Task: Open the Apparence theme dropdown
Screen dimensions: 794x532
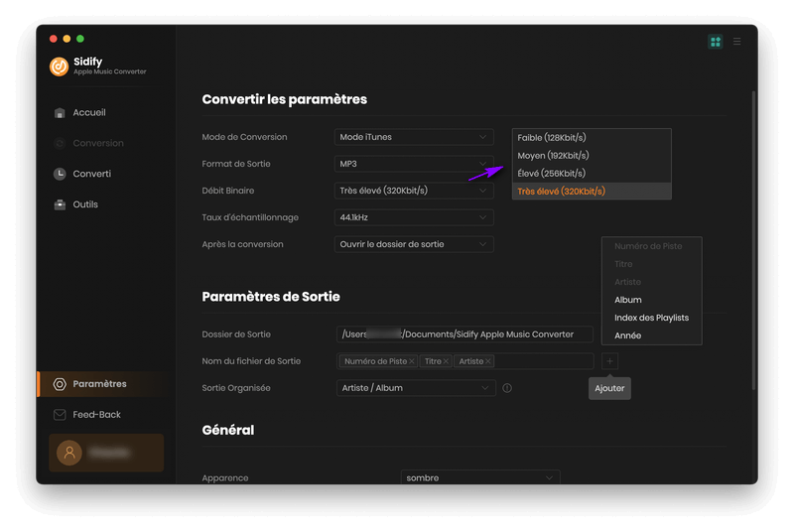Action: tap(479, 478)
